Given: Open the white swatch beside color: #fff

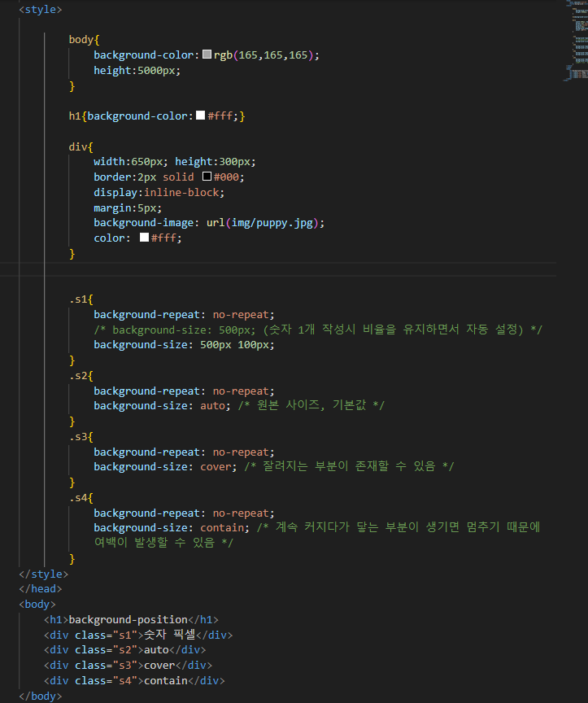Looking at the screenshot, I should (x=144, y=237).
